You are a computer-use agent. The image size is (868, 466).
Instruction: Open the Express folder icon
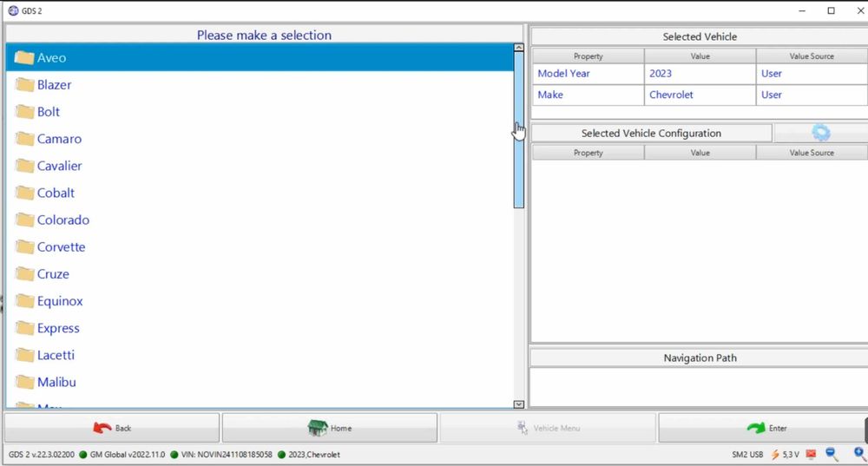(24, 328)
